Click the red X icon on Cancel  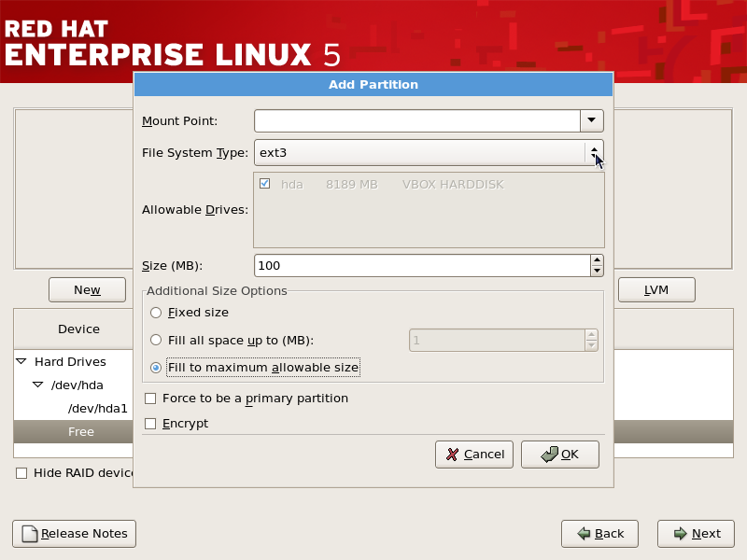tap(452, 455)
